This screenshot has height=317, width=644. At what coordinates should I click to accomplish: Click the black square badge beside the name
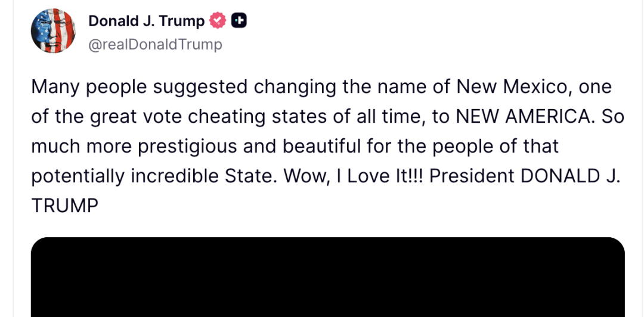pos(239,20)
